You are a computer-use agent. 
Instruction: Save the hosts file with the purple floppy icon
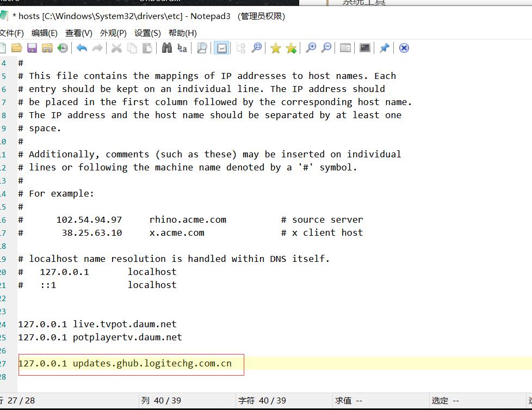[32, 48]
